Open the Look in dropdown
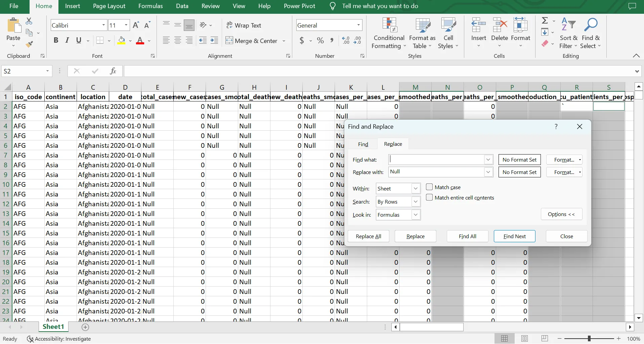This screenshot has width=644, height=344. (416, 215)
